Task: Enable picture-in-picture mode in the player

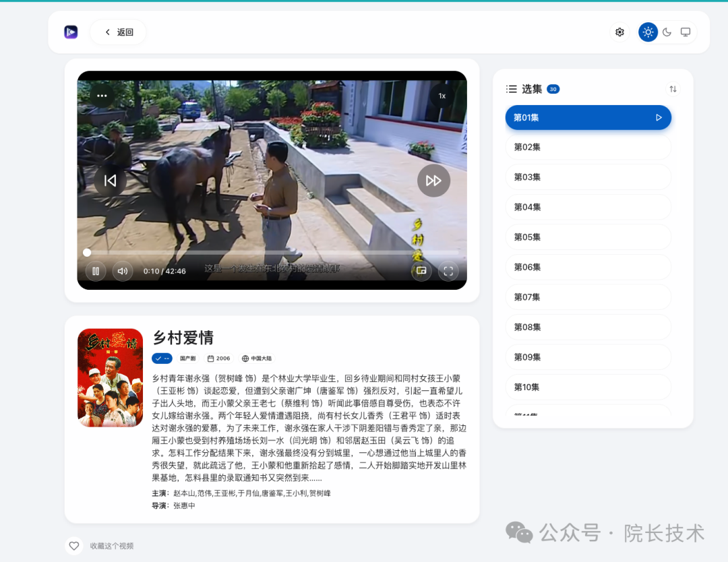Action: click(421, 271)
